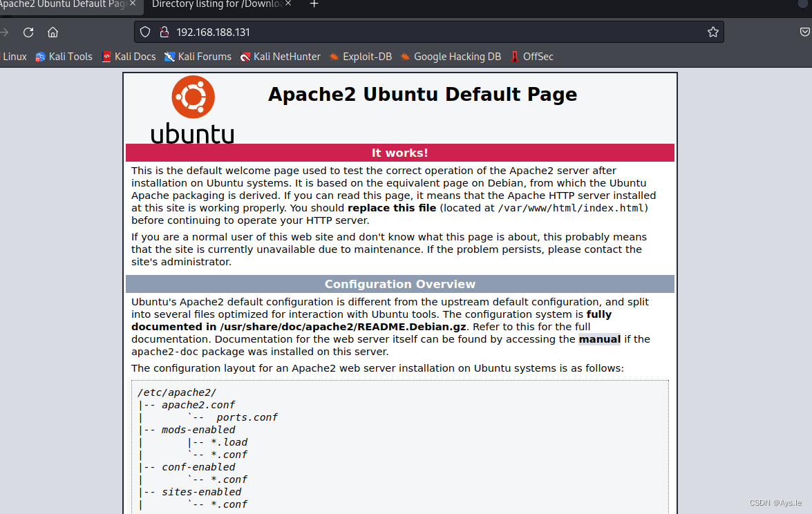Open the OffSec bookmark
812x514 pixels.
pyautogui.click(x=531, y=57)
